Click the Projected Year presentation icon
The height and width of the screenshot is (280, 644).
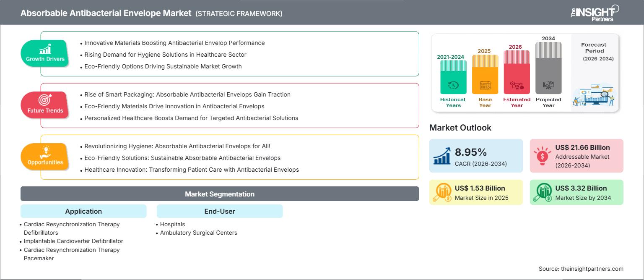click(548, 85)
